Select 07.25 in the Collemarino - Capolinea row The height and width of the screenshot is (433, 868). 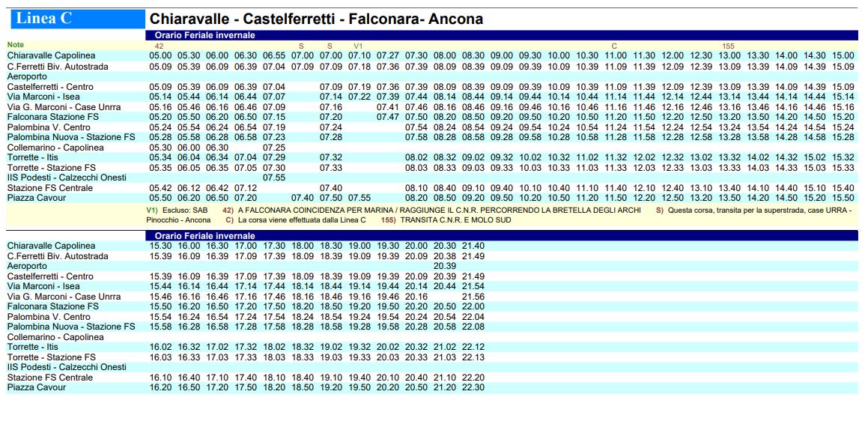click(x=274, y=148)
